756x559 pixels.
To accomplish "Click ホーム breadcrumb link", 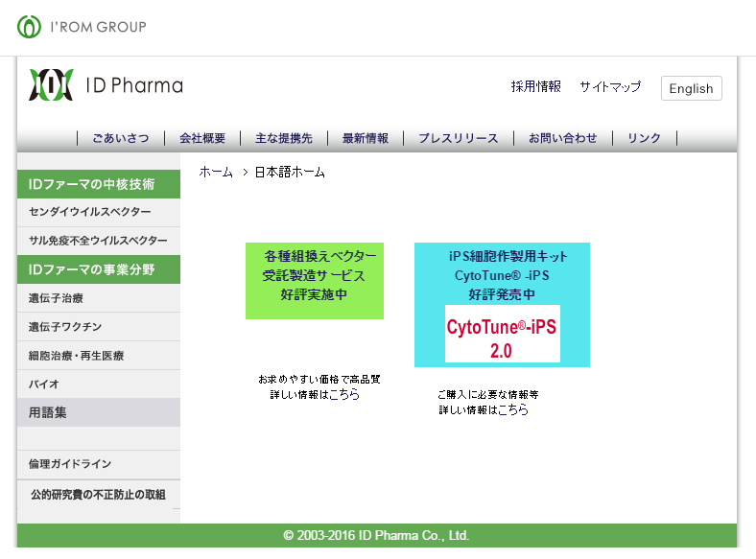I will [216, 172].
